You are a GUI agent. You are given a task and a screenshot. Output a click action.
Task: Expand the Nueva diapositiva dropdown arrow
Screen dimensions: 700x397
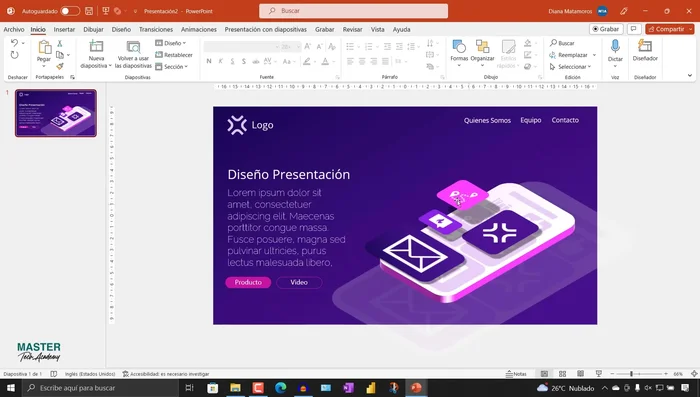point(110,66)
